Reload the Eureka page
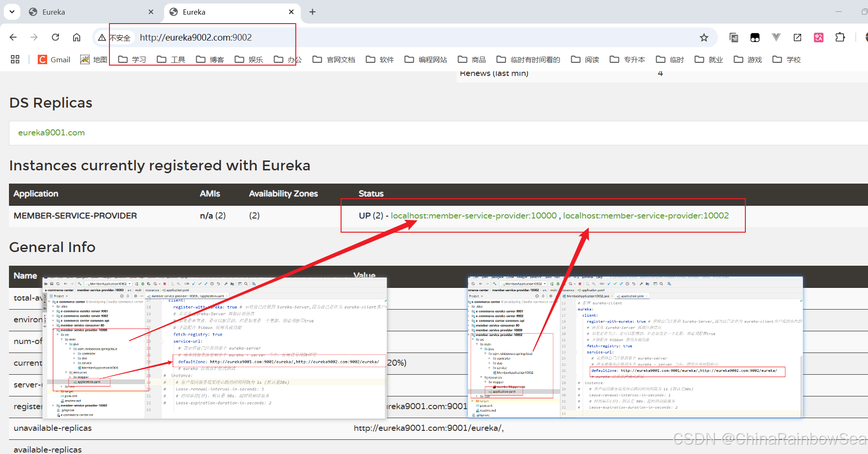Image resolution: width=868 pixels, height=454 pixels. tap(55, 37)
